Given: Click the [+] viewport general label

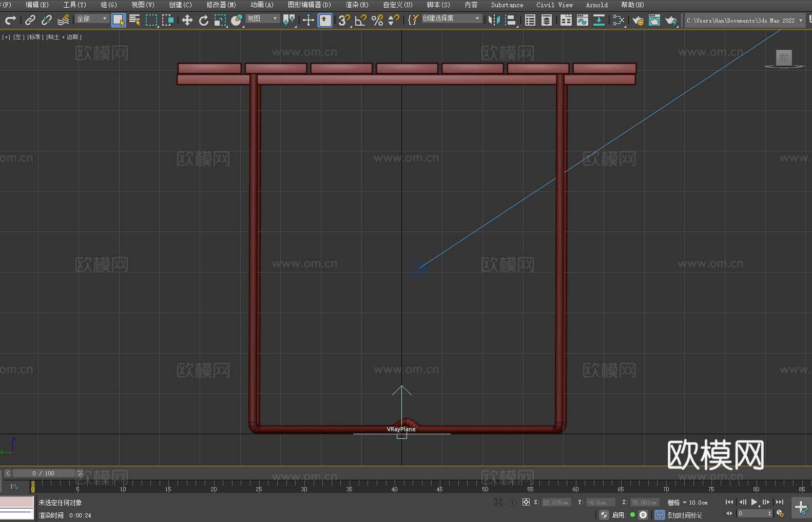Looking at the screenshot, I should coord(6,37).
